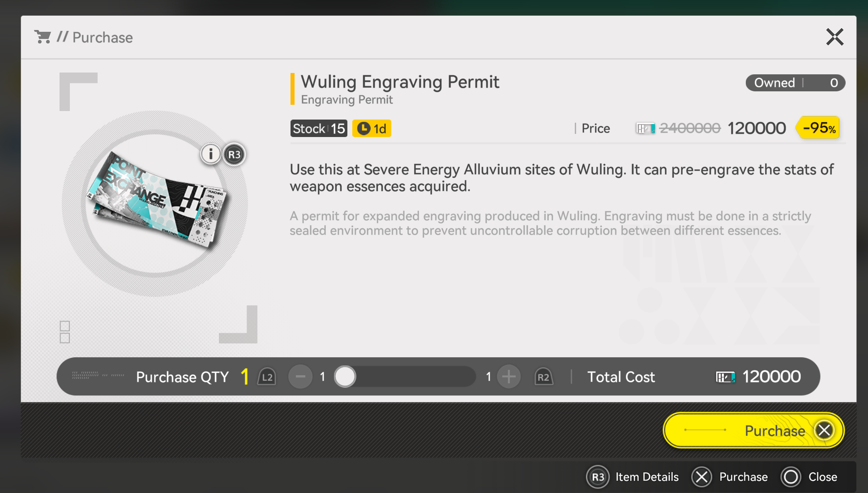
Task: Click the Owned count badge
Action: [x=795, y=83]
